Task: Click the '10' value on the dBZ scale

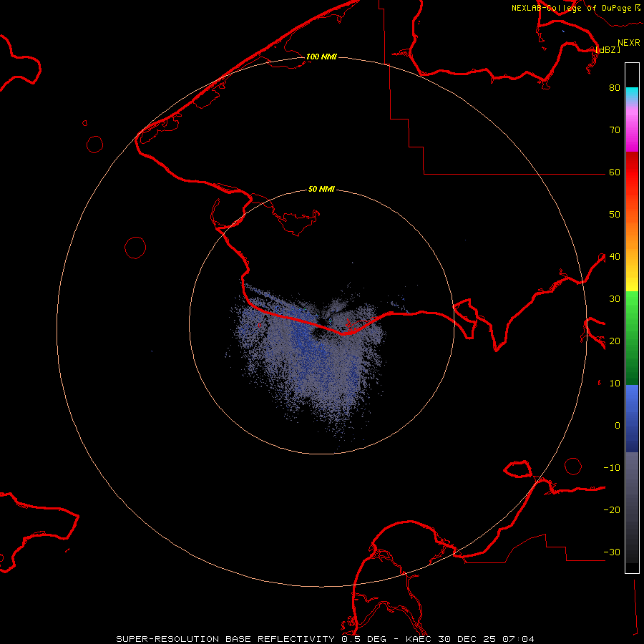Action: click(x=615, y=384)
